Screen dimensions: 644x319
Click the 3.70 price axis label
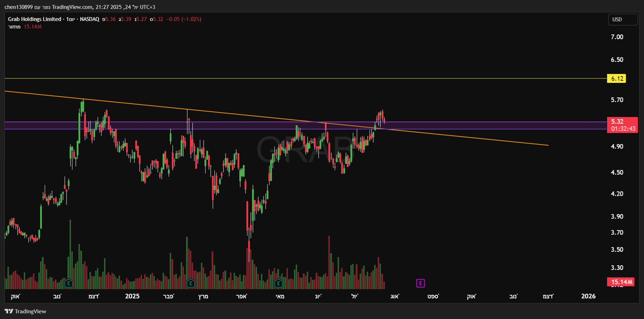(617, 232)
